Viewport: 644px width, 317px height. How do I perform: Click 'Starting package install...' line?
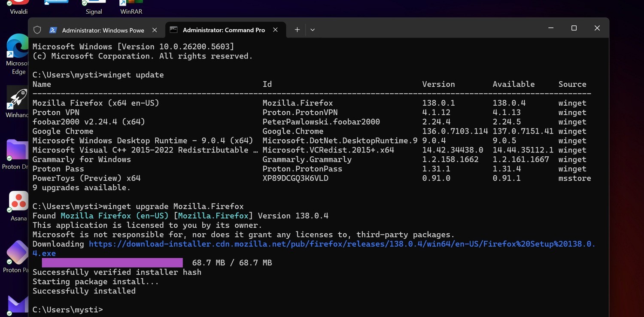click(x=96, y=282)
